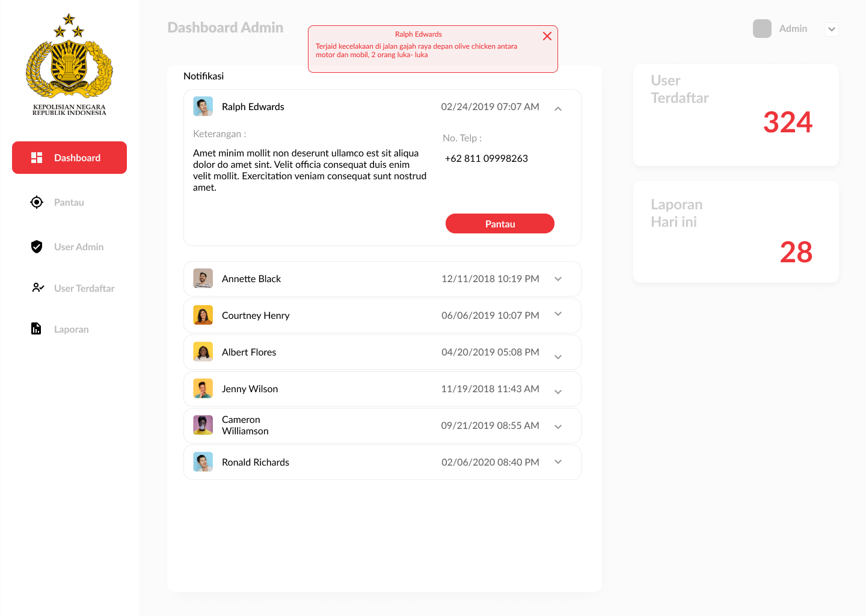Go to the Laporan menu section
Image resolution: width=866 pixels, height=616 pixels.
point(71,329)
